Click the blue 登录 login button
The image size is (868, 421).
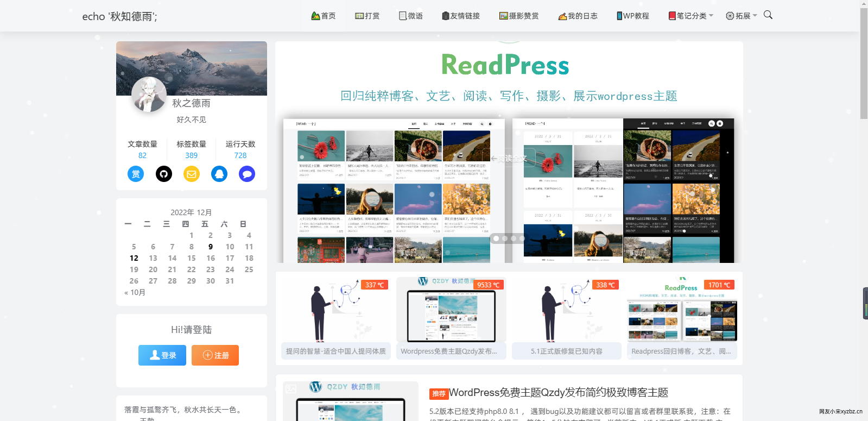coord(162,355)
